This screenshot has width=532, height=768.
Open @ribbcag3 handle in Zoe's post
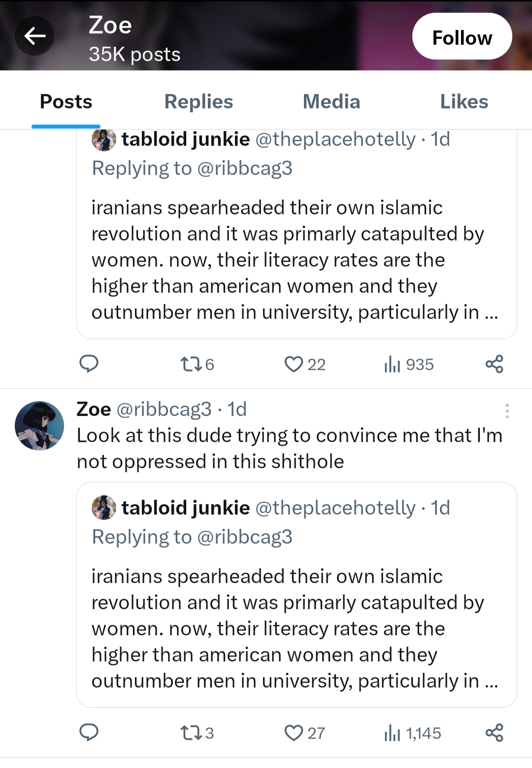pyautogui.click(x=164, y=409)
